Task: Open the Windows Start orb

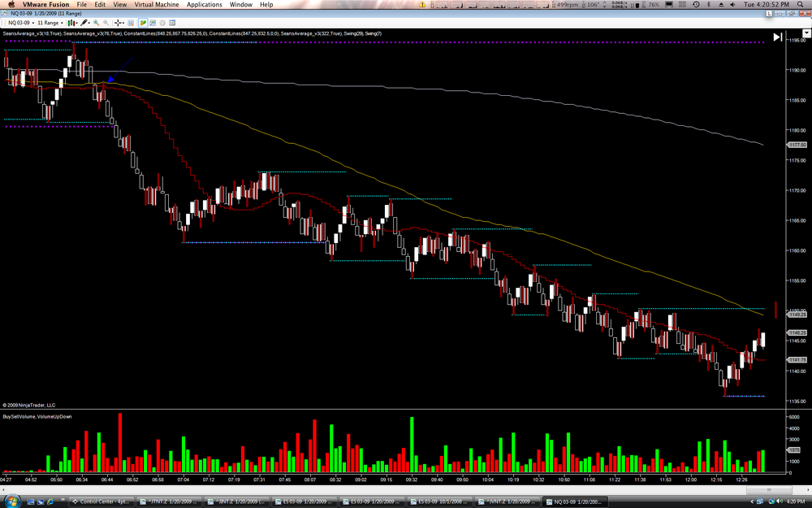Action: [x=11, y=501]
